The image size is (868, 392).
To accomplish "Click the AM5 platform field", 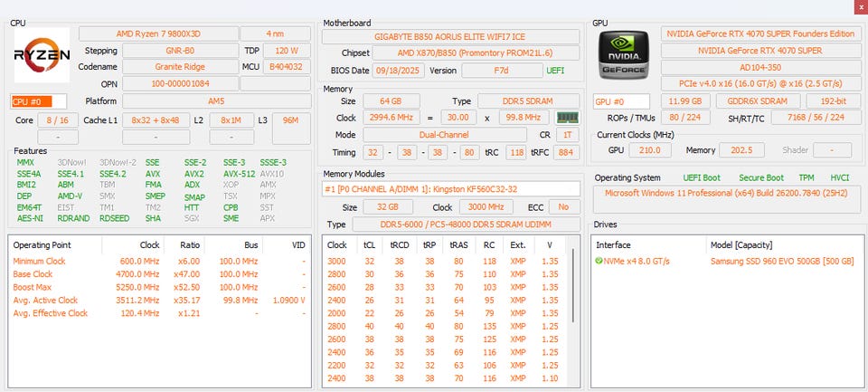I will (216, 101).
